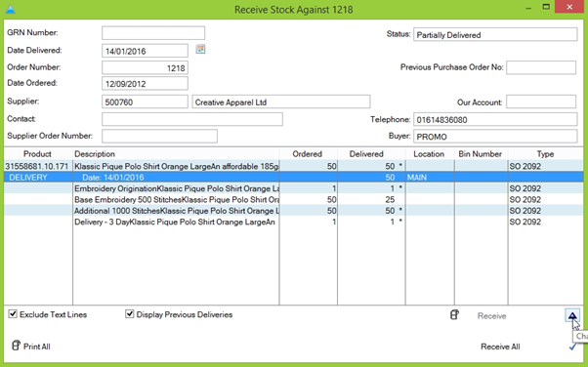Image resolution: width=588 pixels, height=367 pixels.
Task: Click the triangle icon next to Receive
Action: (572, 315)
